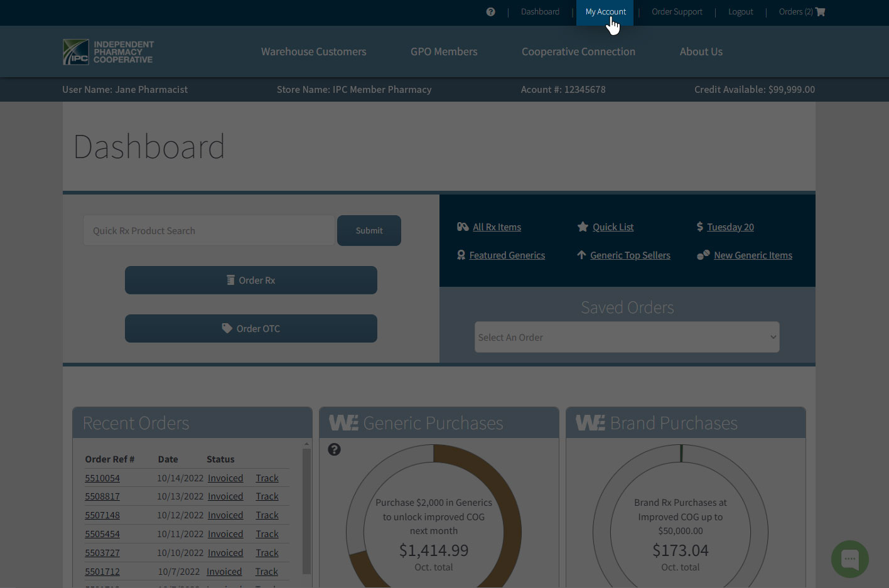Image resolution: width=889 pixels, height=588 pixels.
Task: Click Invoiced status for order 5507148
Action: (225, 515)
